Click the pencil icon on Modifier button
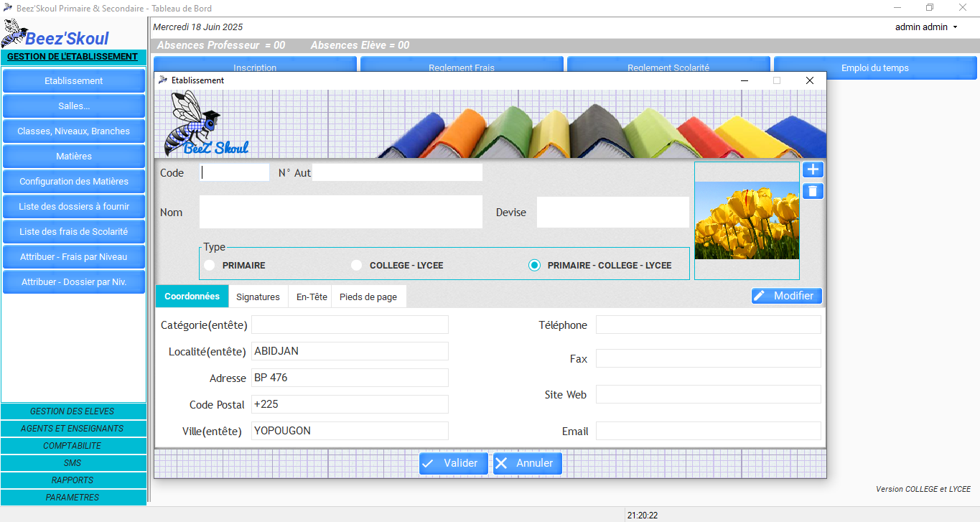Screen dimensions: 980x522 tap(760, 296)
